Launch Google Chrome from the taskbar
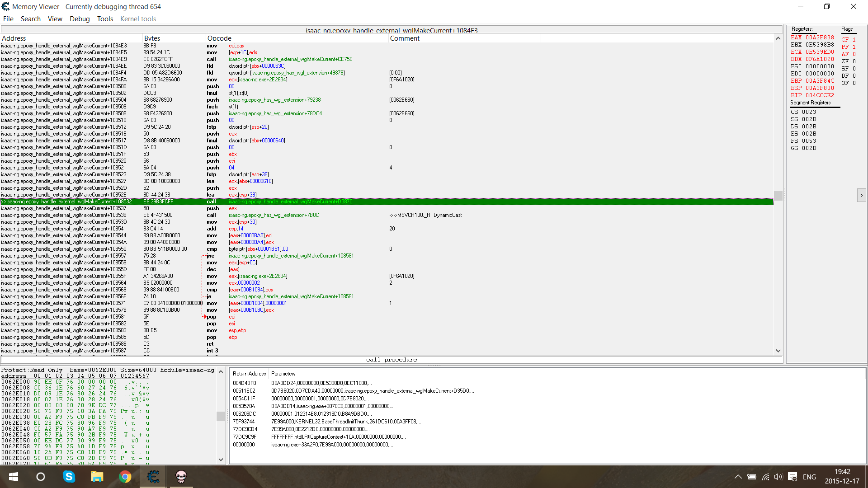Screen dimensions: 868x488 click(125, 476)
